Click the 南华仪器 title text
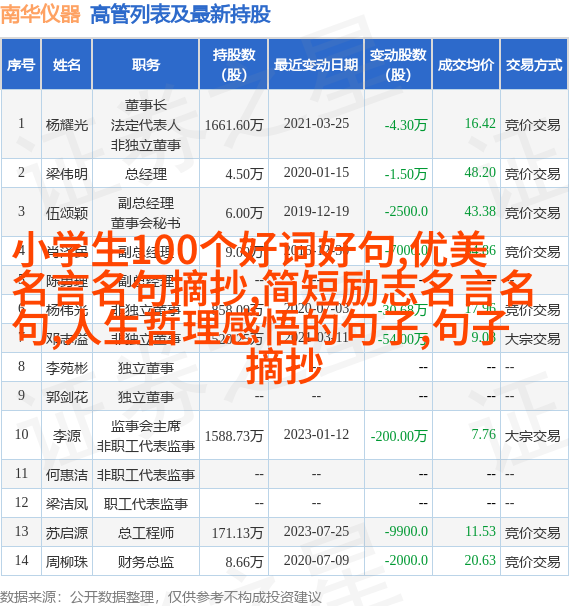This screenshot has width=569, height=606. [40, 14]
